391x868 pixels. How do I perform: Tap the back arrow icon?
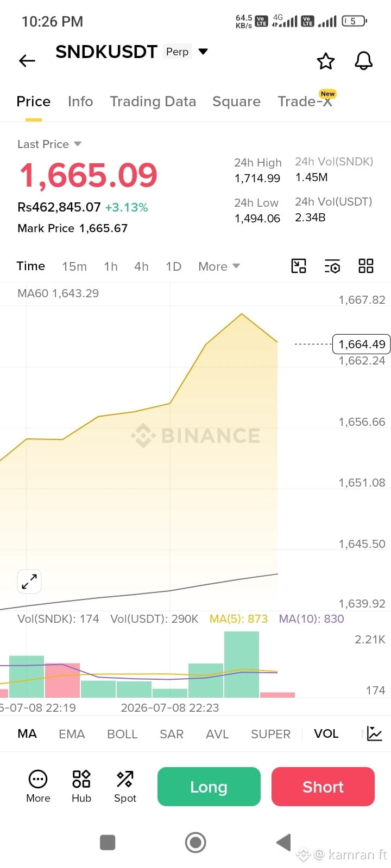27,61
